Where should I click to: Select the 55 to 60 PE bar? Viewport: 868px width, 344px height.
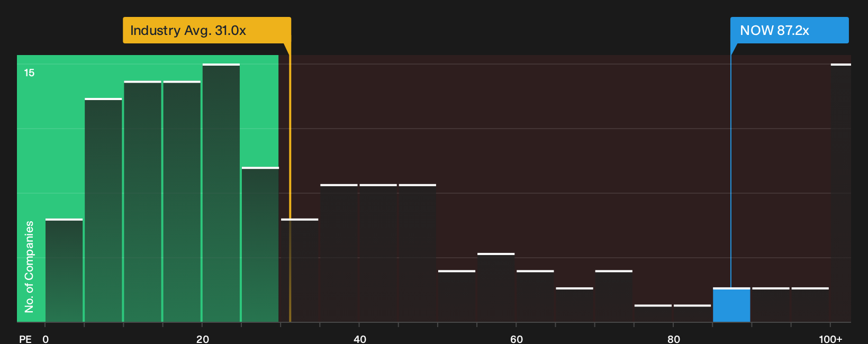496,287
